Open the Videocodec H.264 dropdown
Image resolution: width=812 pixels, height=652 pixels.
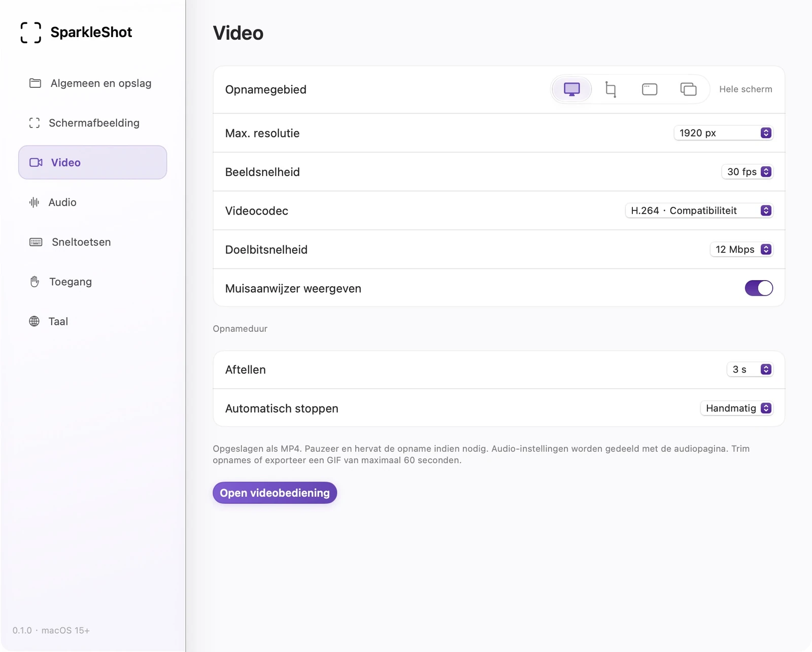click(699, 211)
